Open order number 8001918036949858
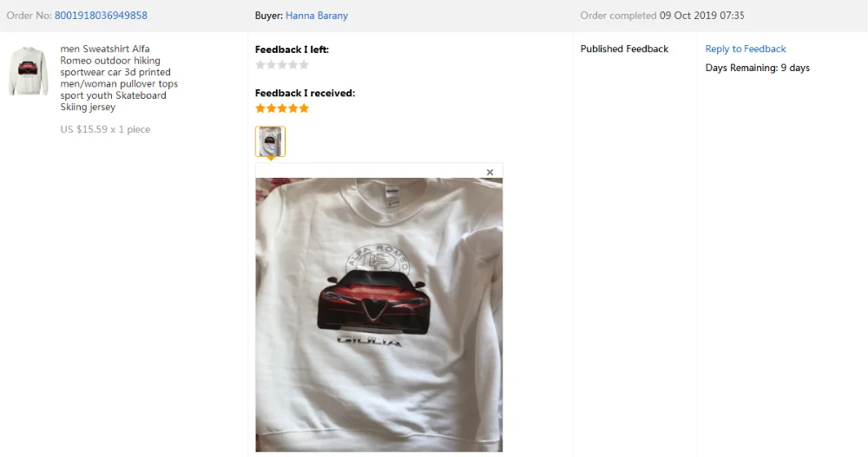This screenshot has height=457, width=868. (x=101, y=16)
